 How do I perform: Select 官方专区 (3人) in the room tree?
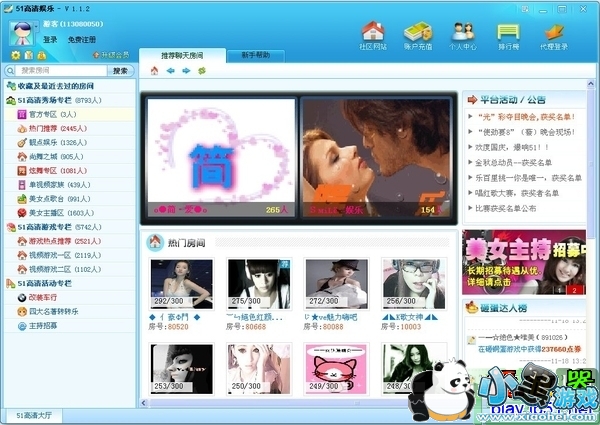(70, 114)
